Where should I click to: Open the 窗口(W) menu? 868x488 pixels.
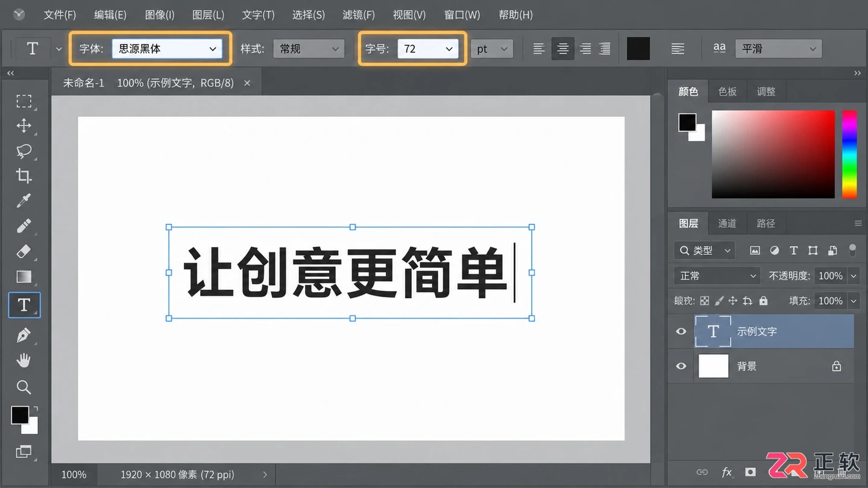(462, 14)
